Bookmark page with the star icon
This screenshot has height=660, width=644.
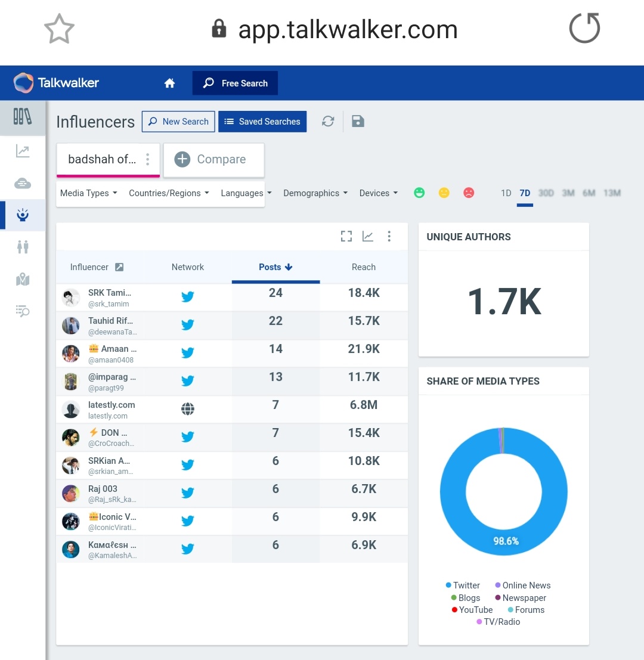pos(59,29)
